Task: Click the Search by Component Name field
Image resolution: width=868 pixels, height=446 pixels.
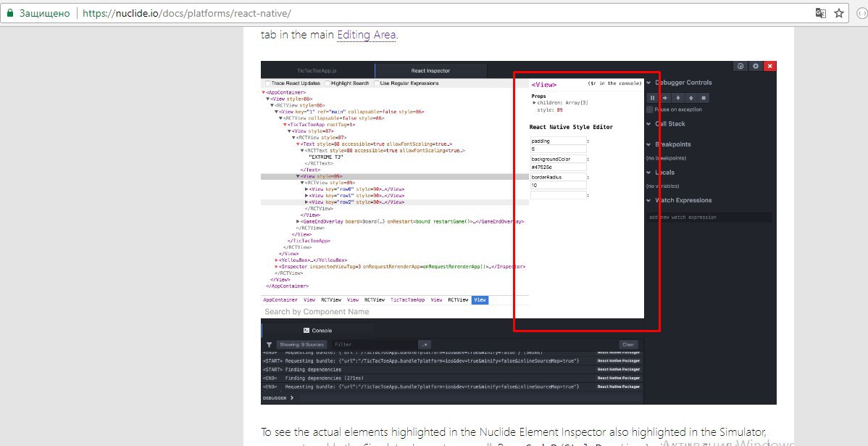Action: tap(395, 312)
